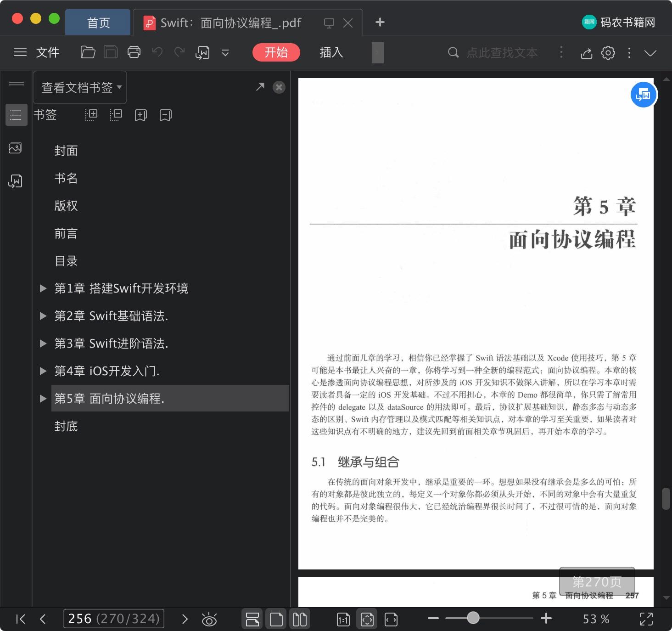672x631 pixels.
Task: Select fit width zoom icon
Action: [x=391, y=620]
